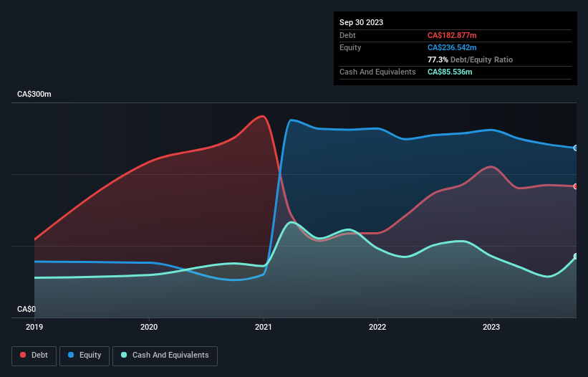
Task: Select the 2022 axis label
Action: coord(377,327)
